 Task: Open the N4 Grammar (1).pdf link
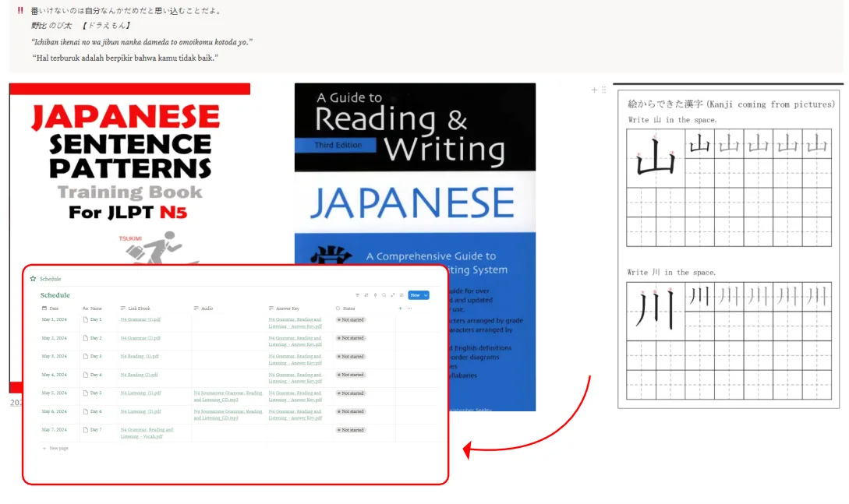tap(141, 319)
